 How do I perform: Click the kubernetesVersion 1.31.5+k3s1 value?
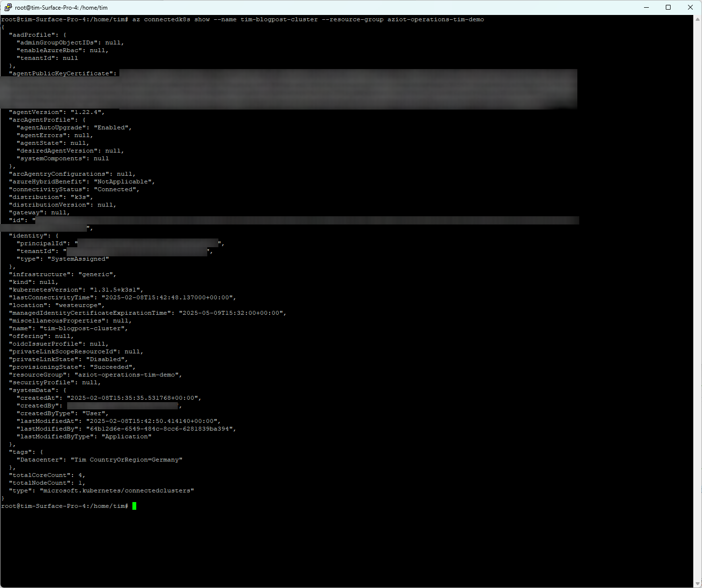click(x=116, y=290)
